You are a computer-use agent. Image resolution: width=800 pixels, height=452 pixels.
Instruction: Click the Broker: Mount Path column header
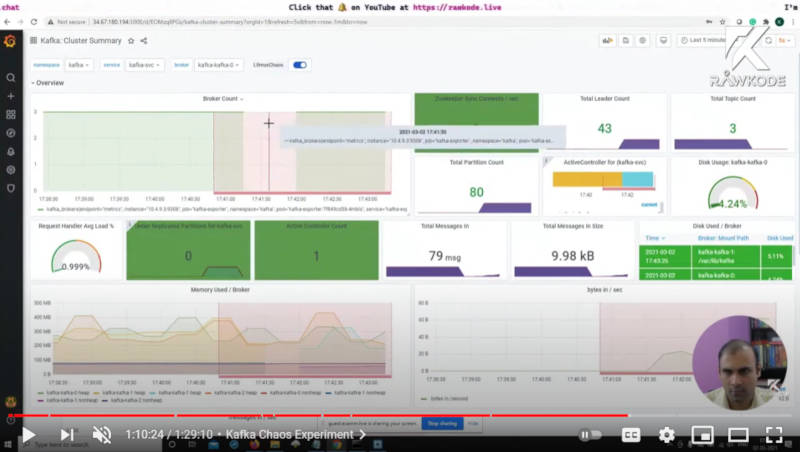coord(723,238)
